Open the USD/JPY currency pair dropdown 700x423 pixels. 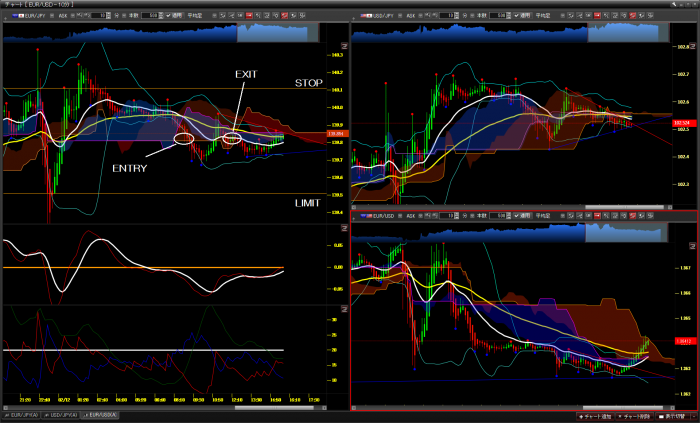pos(400,16)
